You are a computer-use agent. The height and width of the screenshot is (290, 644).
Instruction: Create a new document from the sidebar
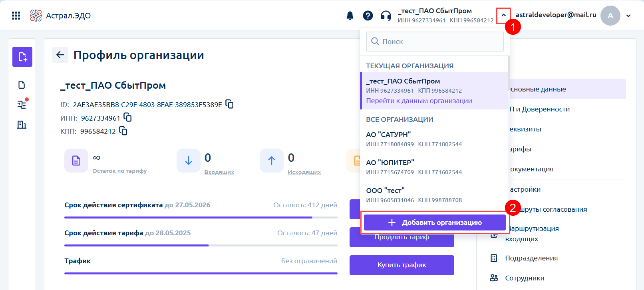click(x=22, y=57)
